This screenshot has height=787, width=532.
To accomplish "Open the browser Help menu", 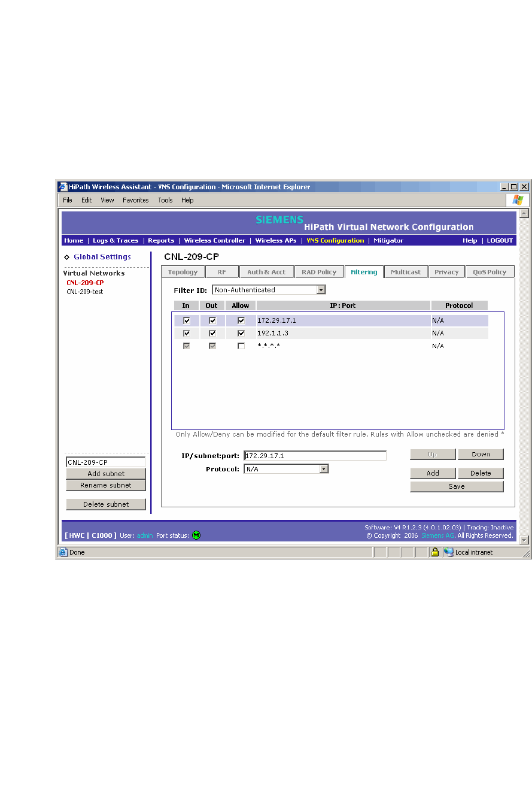I will click(x=187, y=200).
